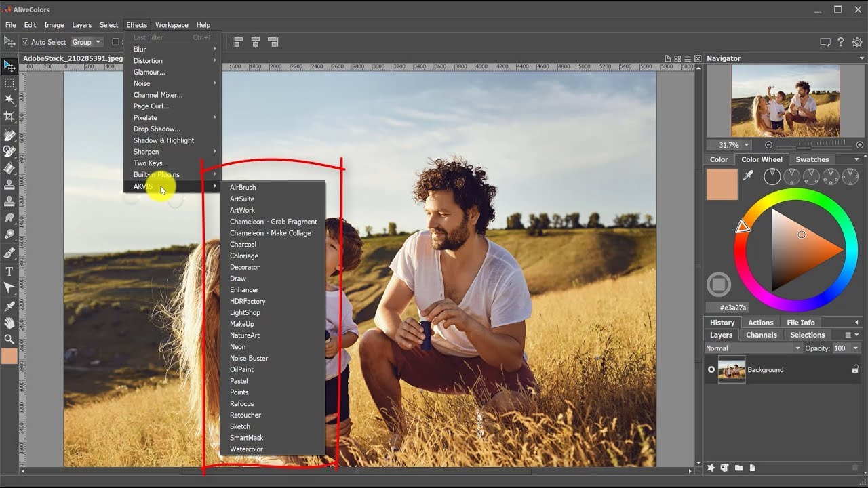Zoom out with Navigator minus icon
868x488 pixels.
pyautogui.click(x=768, y=145)
